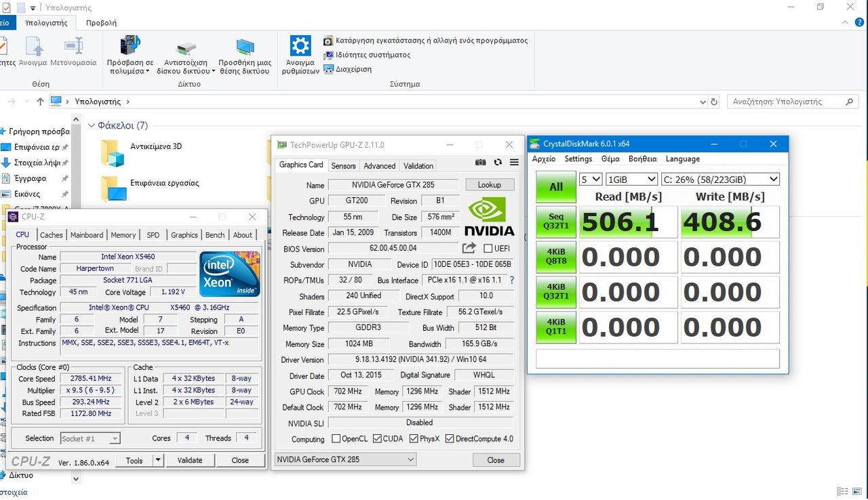Click the green All benchmark button
Screen dimensions: 868x500
point(555,186)
